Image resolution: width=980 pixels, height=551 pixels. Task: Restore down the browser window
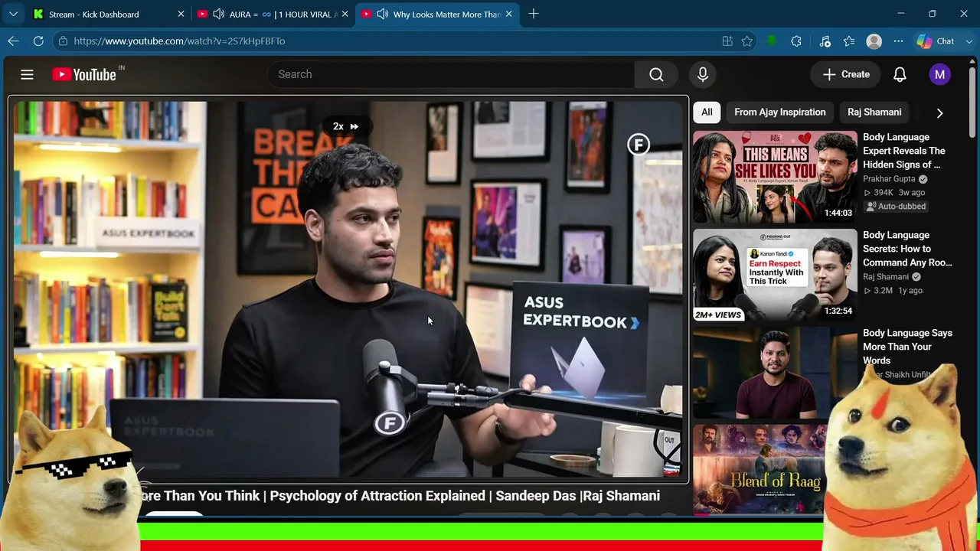tap(932, 14)
